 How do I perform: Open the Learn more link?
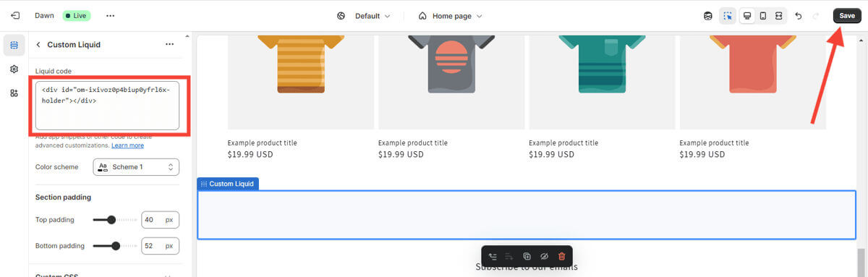[x=127, y=145]
